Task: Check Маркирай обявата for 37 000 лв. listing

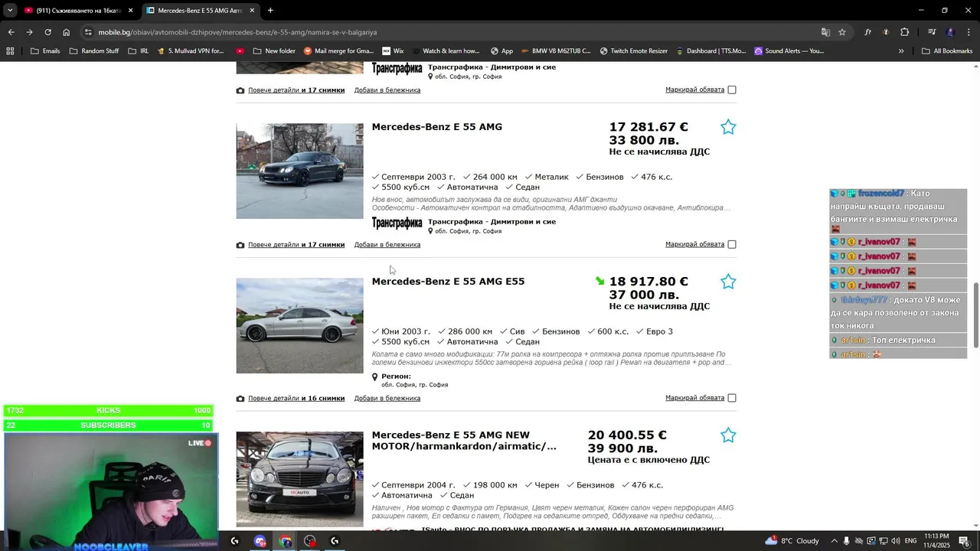Action: tap(732, 398)
